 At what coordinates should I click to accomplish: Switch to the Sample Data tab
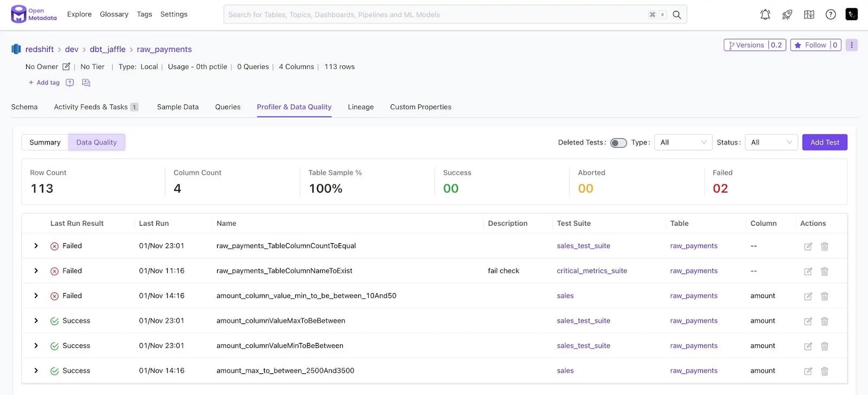178,107
